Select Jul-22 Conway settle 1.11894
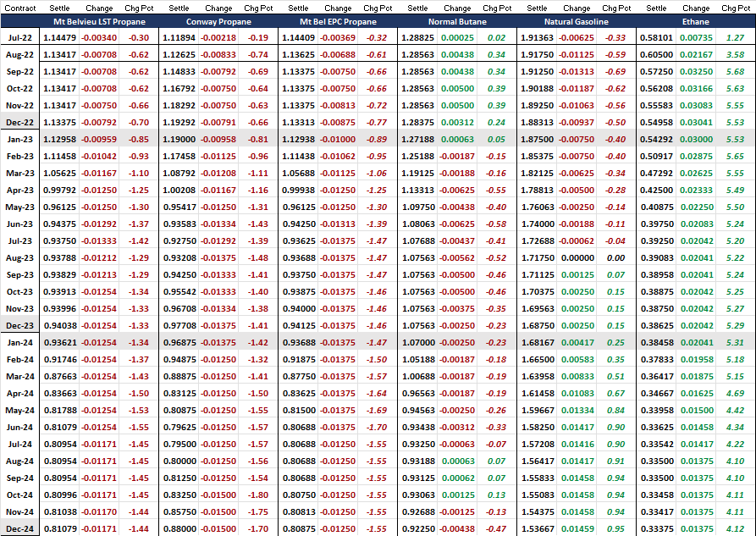Image resolution: width=756 pixels, height=536 pixels. click(x=179, y=37)
